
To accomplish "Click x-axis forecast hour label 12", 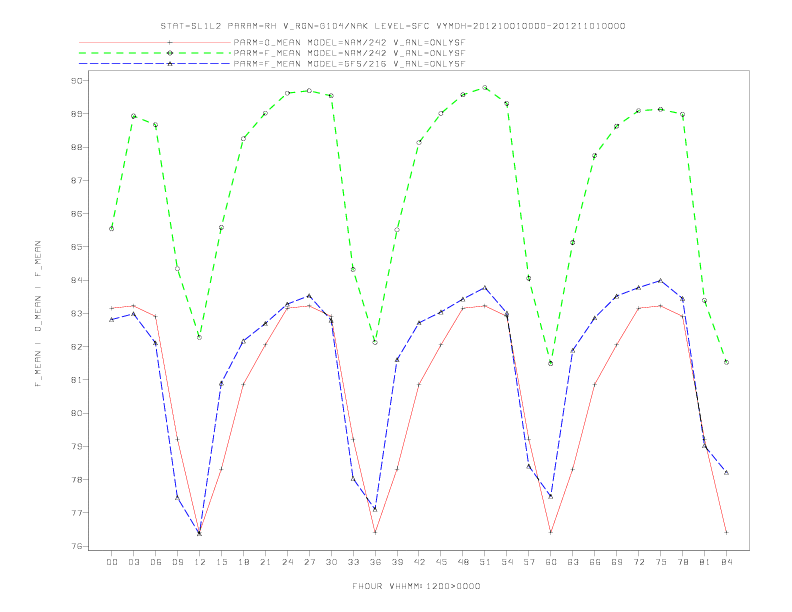I will (200, 562).
